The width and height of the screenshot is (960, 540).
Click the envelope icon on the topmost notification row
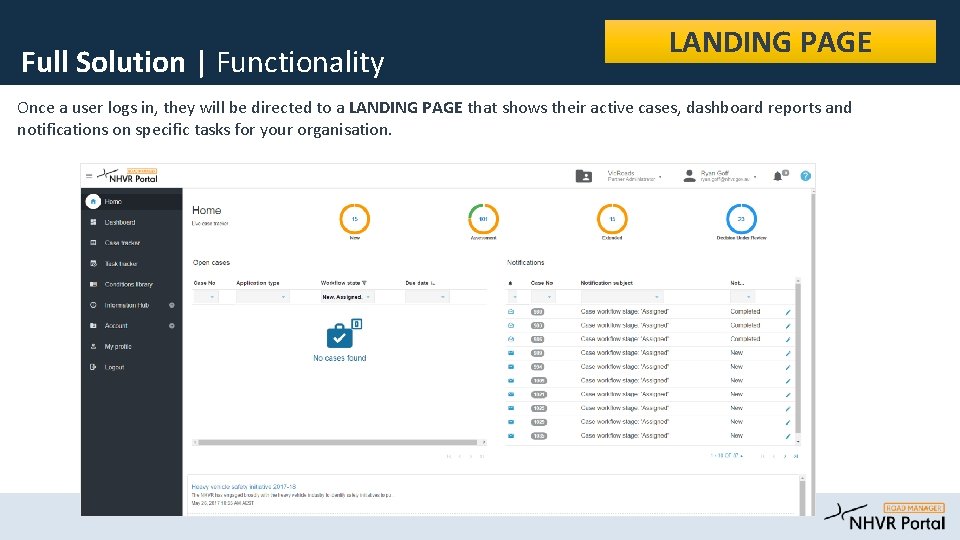511,312
